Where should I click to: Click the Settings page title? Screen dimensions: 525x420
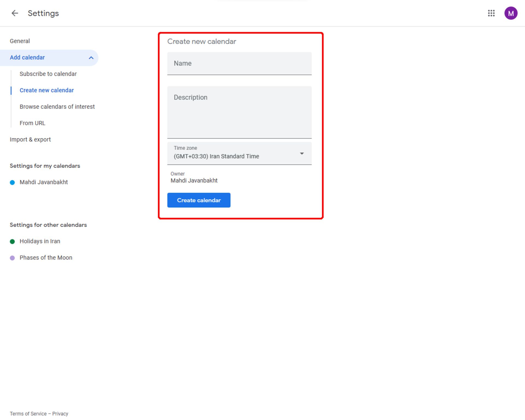tap(43, 13)
